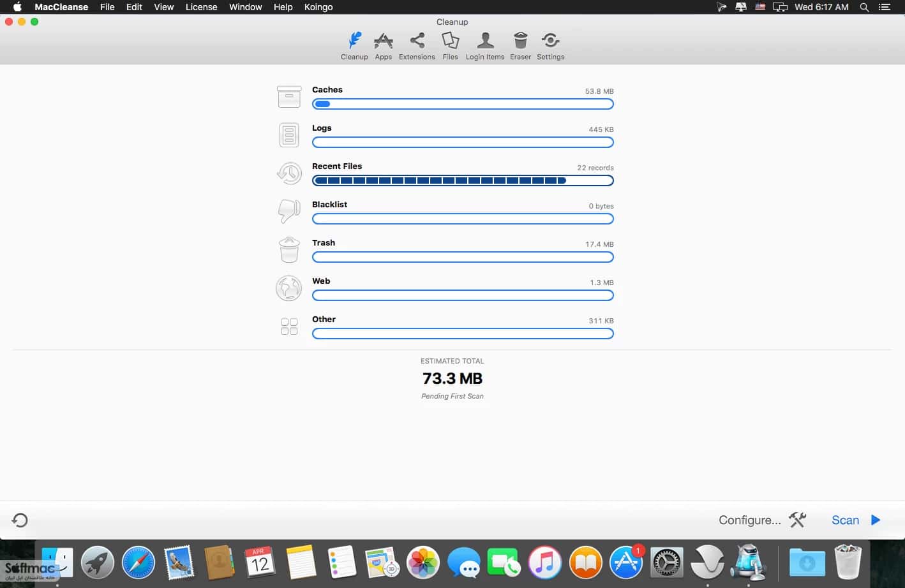The height and width of the screenshot is (588, 905).
Task: Open the File menu
Action: point(107,7)
